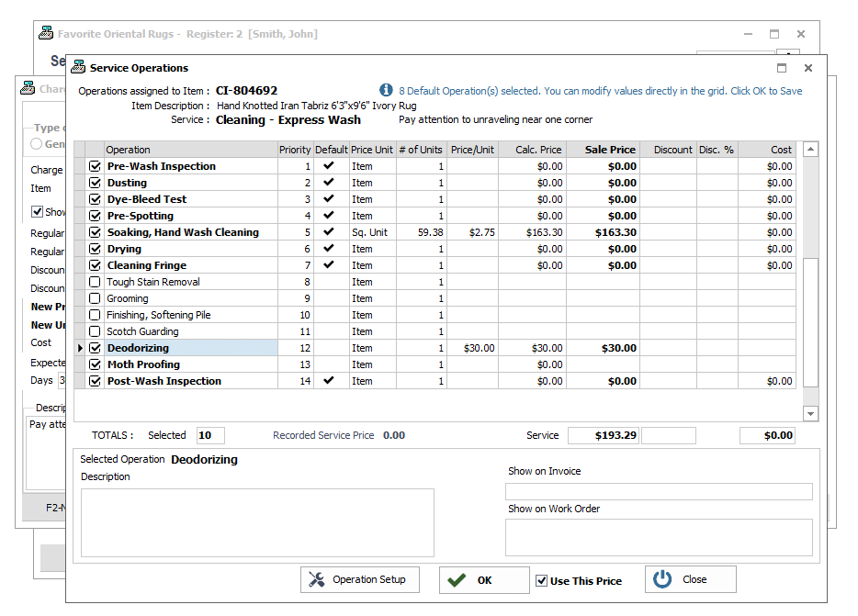Click into the Description text area
Image resolution: width=858 pixels, height=616 pixels.
pos(257,522)
